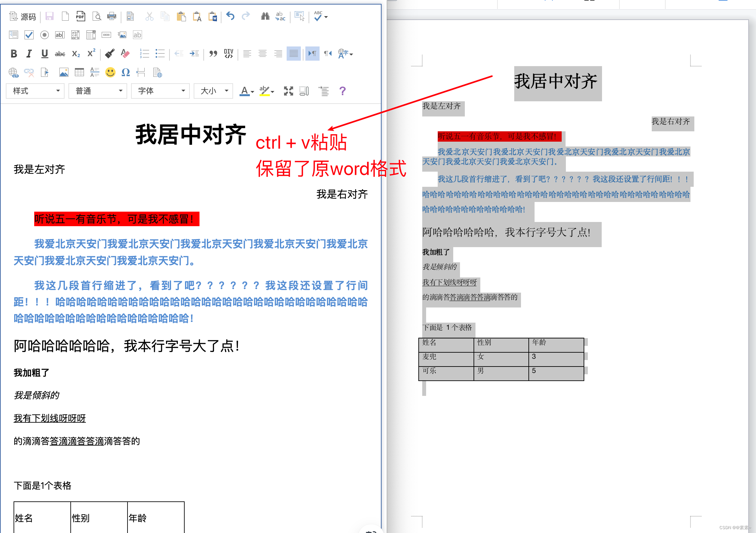Viewport: 756px width, 533px height.
Task: Open the Find binoculars tool
Action: tap(265, 16)
